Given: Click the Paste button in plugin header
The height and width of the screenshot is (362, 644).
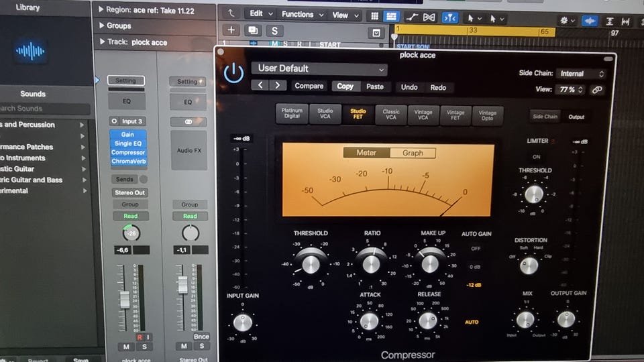Looking at the screenshot, I should [x=375, y=86].
